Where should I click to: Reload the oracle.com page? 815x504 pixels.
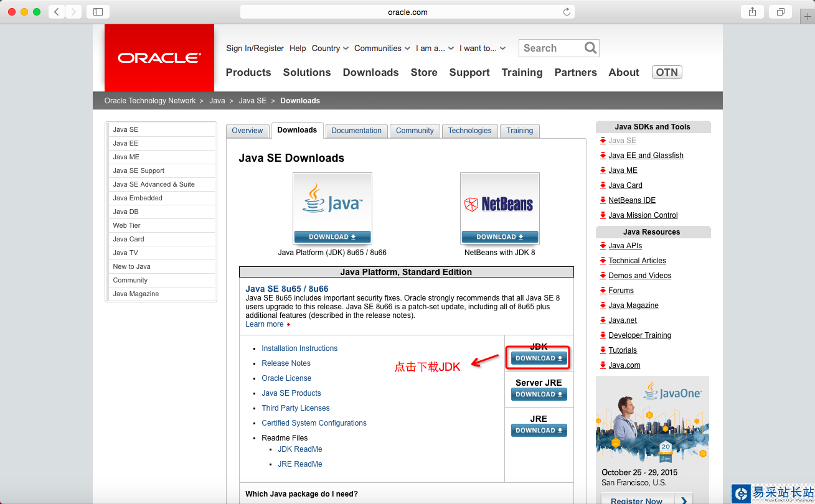click(x=567, y=12)
